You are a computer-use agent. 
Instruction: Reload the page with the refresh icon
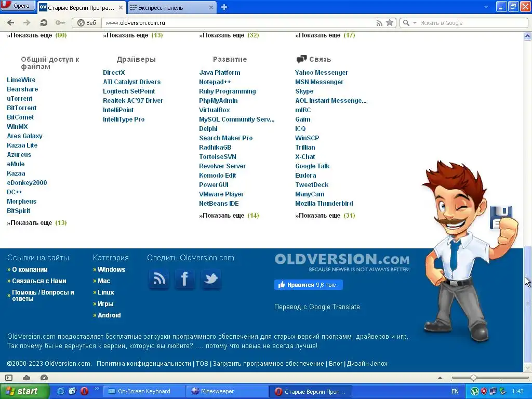tap(44, 23)
